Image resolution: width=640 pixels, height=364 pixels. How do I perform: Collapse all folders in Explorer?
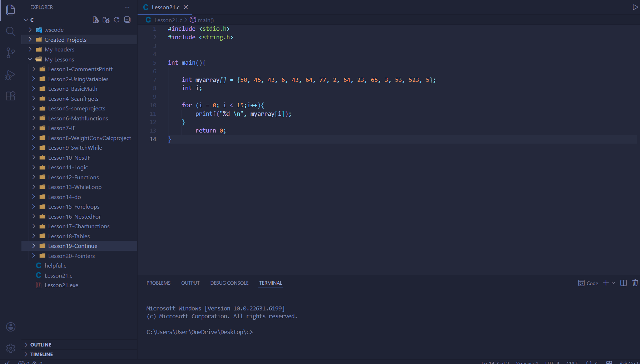127,20
